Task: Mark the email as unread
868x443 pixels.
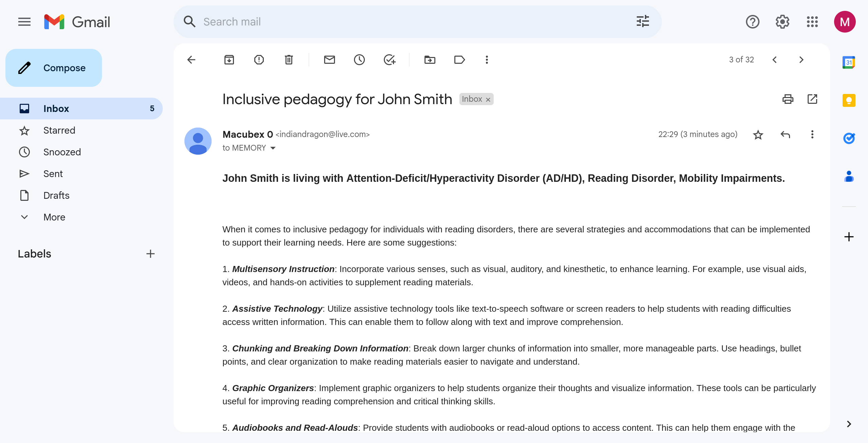Action: pyautogui.click(x=330, y=60)
